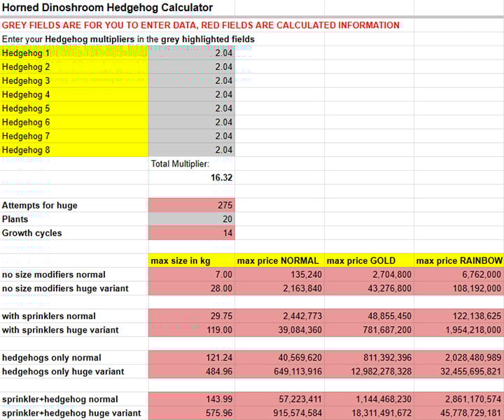Select the Hedgehog 1 multiplier field
This screenshot has width=504, height=420.
(192, 52)
